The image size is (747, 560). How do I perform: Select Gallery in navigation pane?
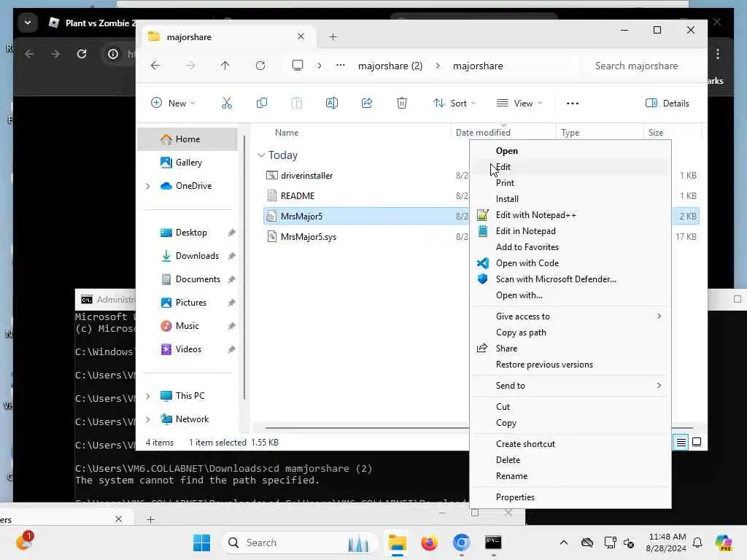(x=187, y=163)
